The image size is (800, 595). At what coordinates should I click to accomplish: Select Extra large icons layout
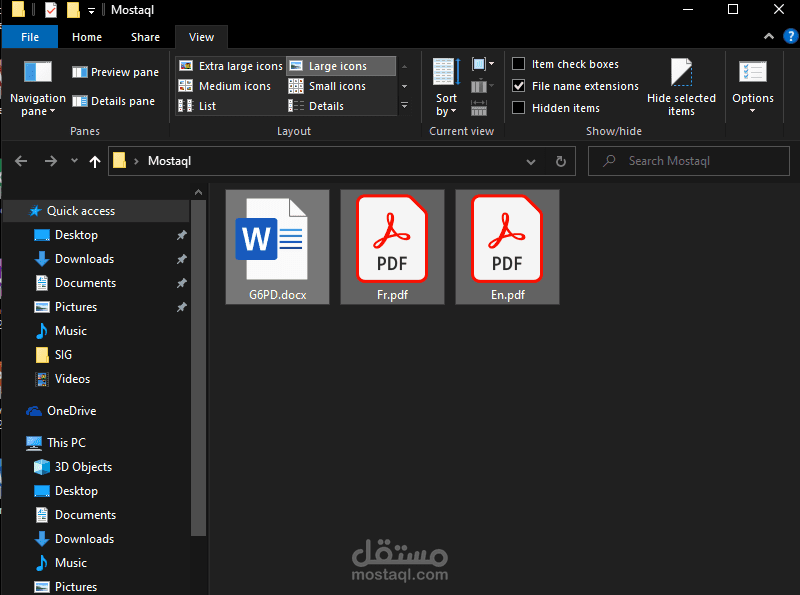[231, 66]
